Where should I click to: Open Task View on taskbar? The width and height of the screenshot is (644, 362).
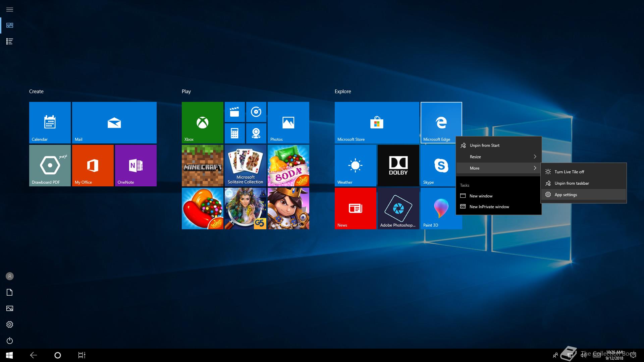(82, 355)
